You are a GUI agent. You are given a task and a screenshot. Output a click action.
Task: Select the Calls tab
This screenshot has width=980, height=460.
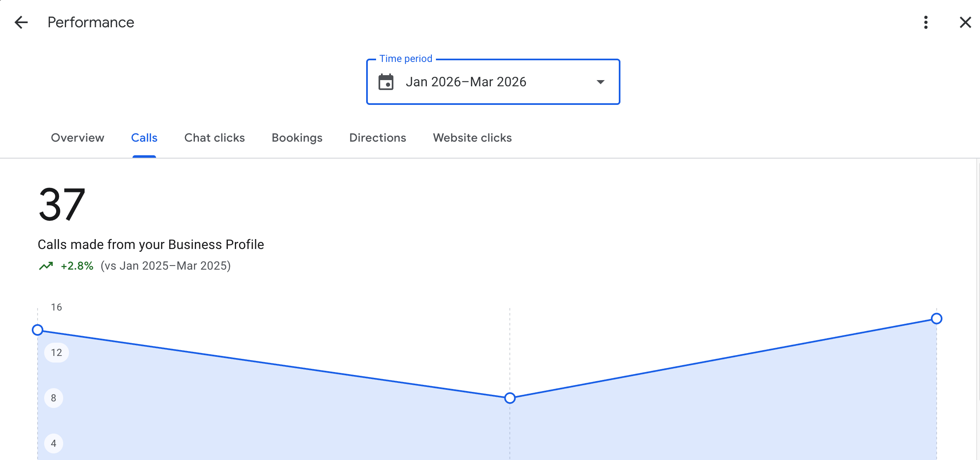point(144,138)
